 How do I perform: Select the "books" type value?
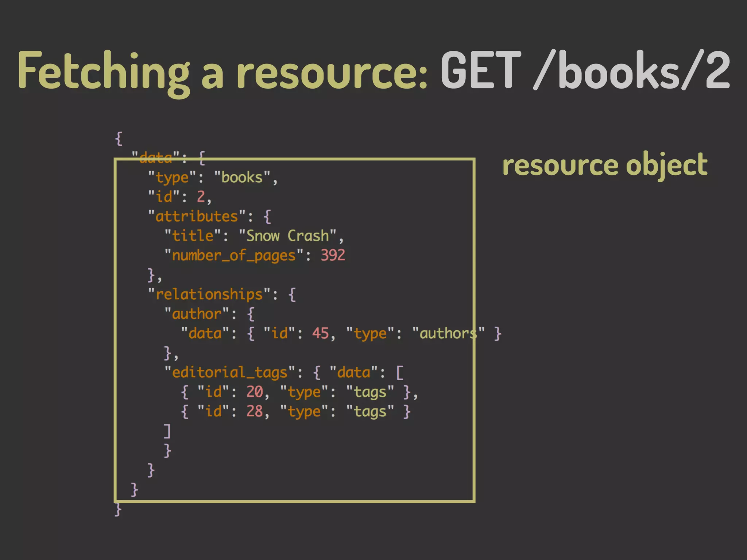(x=242, y=178)
